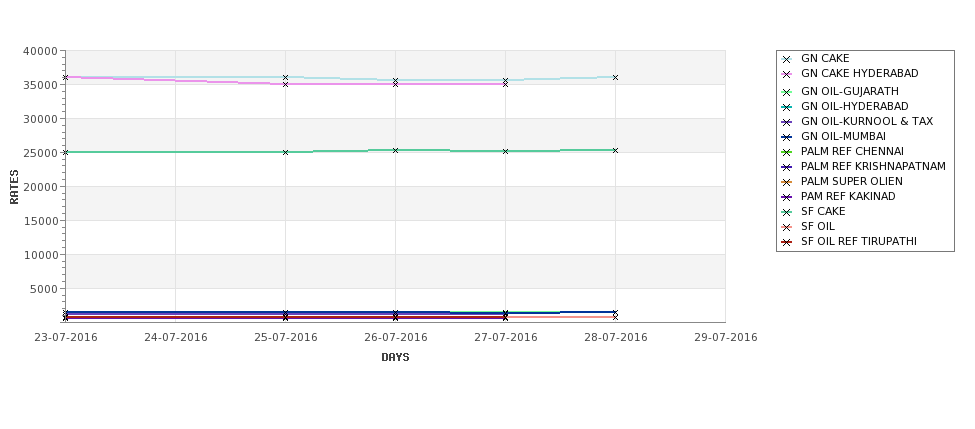The image size is (975, 429).
Task: Click the GN OIL-GUJARATH legend marker
Action: click(x=787, y=92)
